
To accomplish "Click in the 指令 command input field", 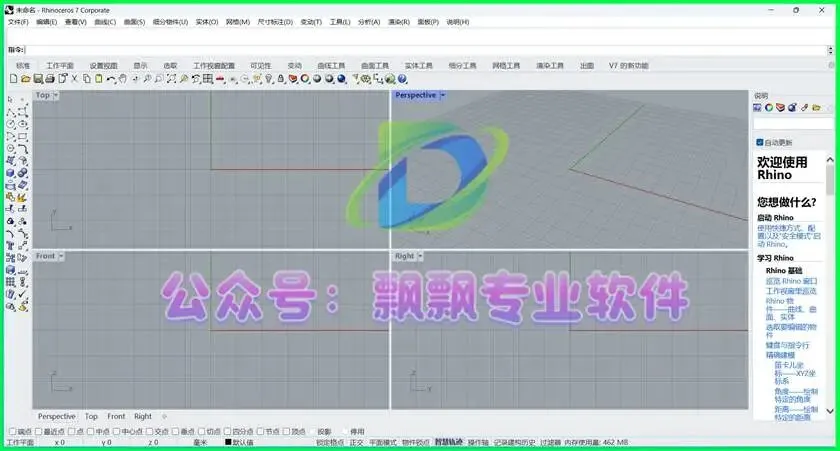I will pos(426,50).
